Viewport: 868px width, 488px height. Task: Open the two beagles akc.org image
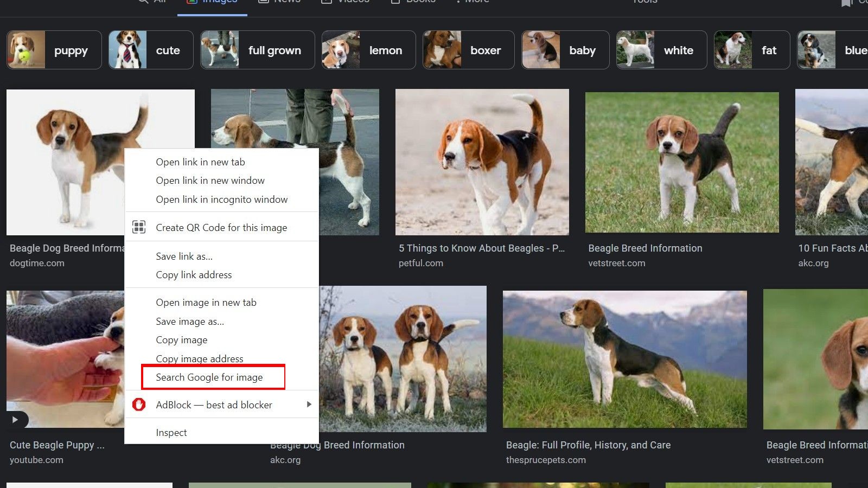tap(403, 358)
